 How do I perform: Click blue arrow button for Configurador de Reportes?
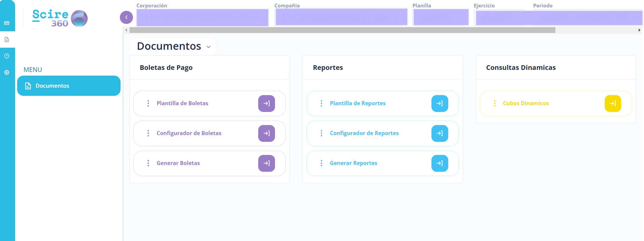440,133
